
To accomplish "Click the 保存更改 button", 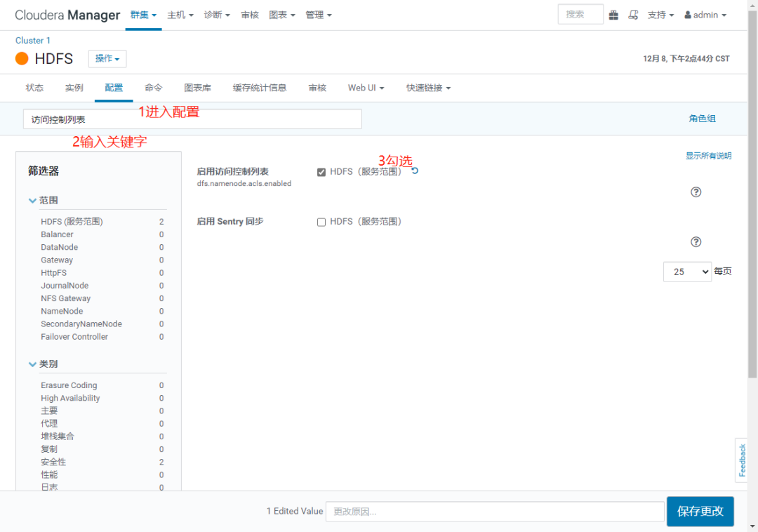I will (700, 511).
